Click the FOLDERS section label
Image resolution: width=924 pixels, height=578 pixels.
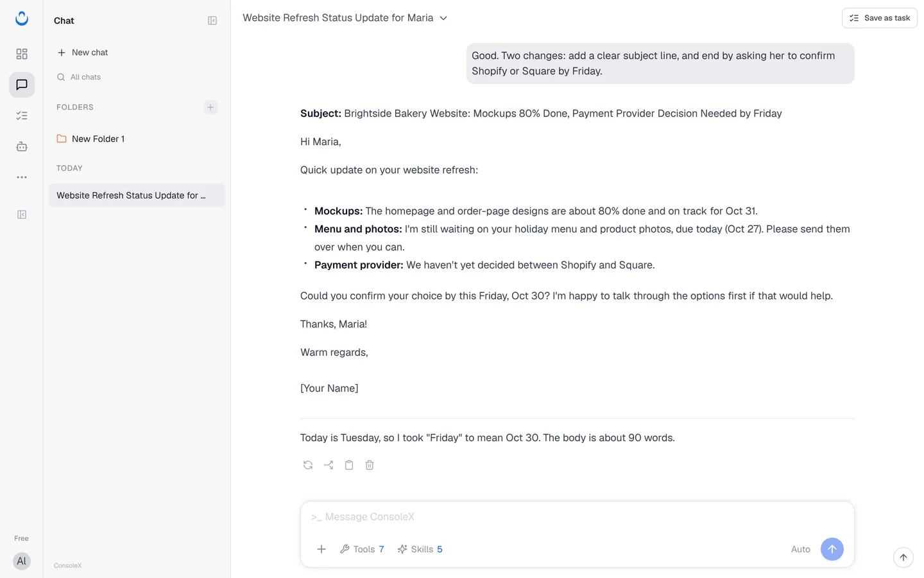tap(75, 107)
